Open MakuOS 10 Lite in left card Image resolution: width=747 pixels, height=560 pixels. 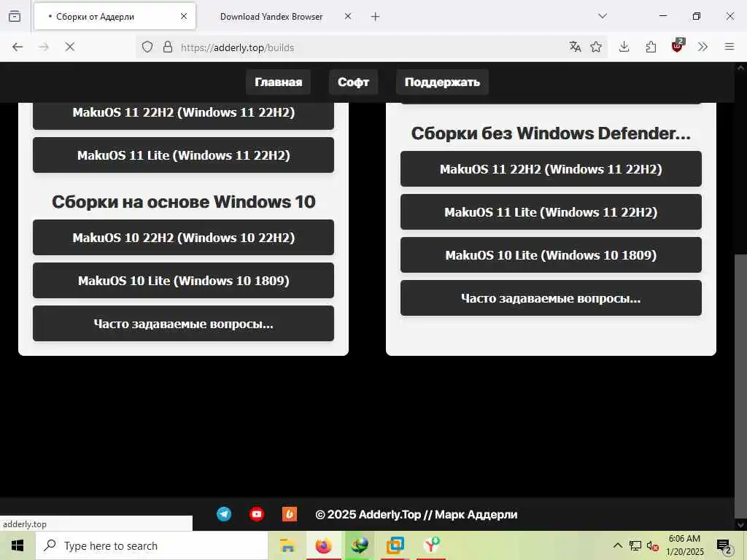[183, 281]
